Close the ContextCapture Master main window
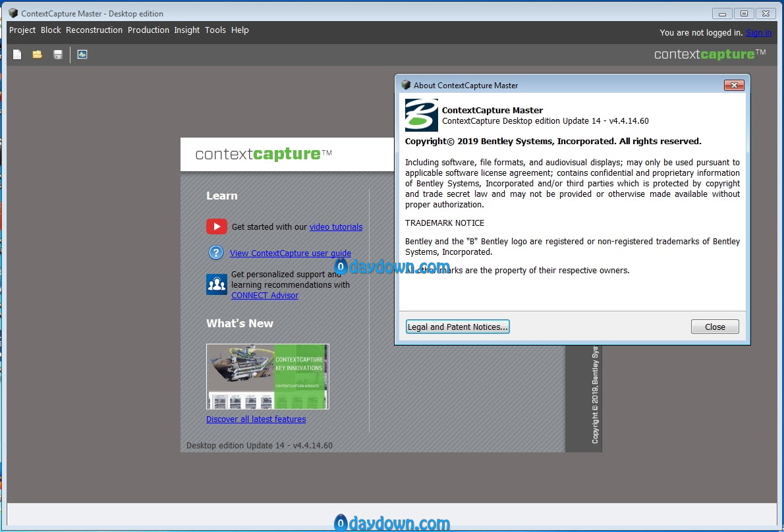This screenshot has height=532, width=784. [766, 13]
